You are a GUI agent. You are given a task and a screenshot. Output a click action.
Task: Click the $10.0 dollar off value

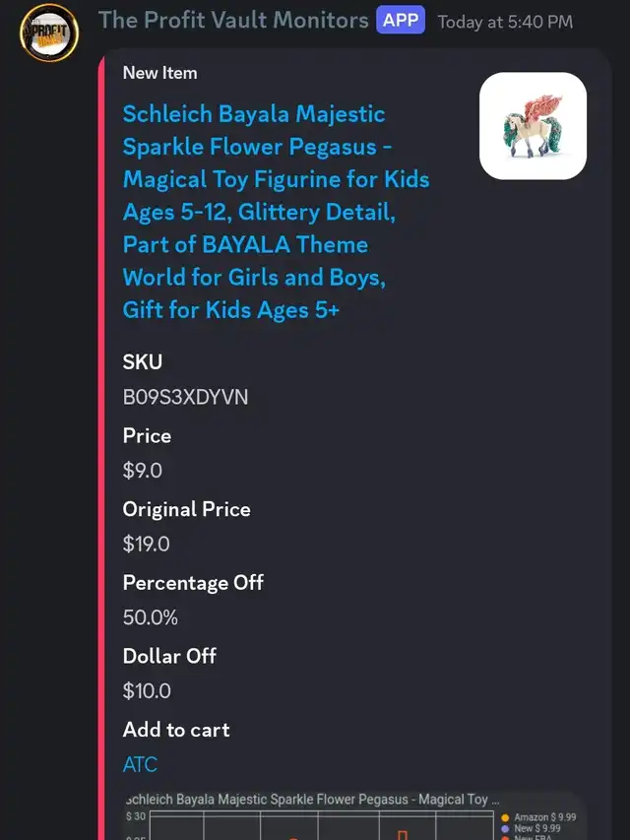point(147,691)
